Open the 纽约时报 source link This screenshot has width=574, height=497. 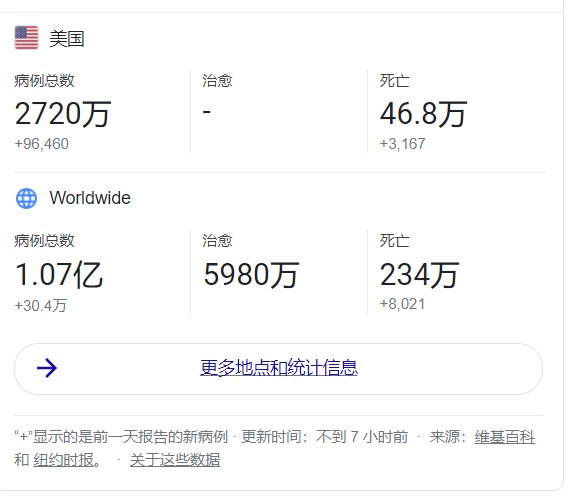63,460
